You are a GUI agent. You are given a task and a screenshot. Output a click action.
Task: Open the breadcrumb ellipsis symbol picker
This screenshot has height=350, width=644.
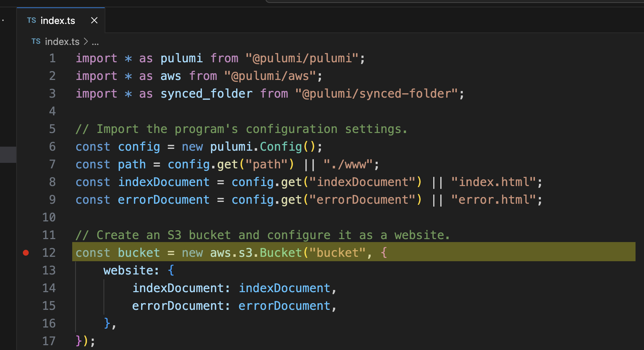point(95,42)
